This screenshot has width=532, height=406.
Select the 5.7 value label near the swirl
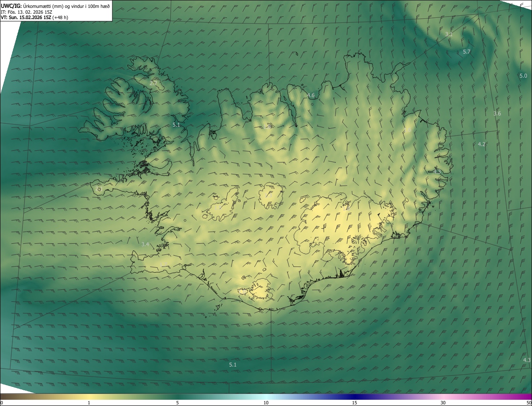(x=467, y=52)
